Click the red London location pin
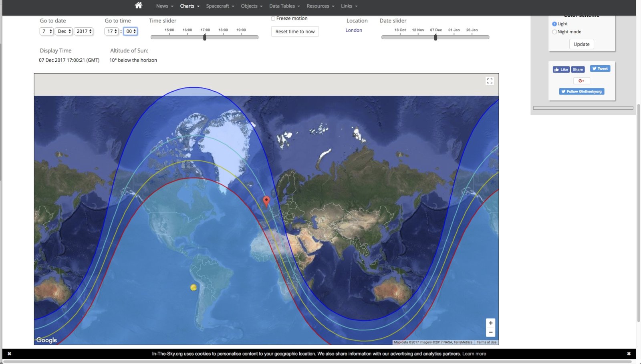This screenshot has height=364, width=641. click(x=266, y=201)
